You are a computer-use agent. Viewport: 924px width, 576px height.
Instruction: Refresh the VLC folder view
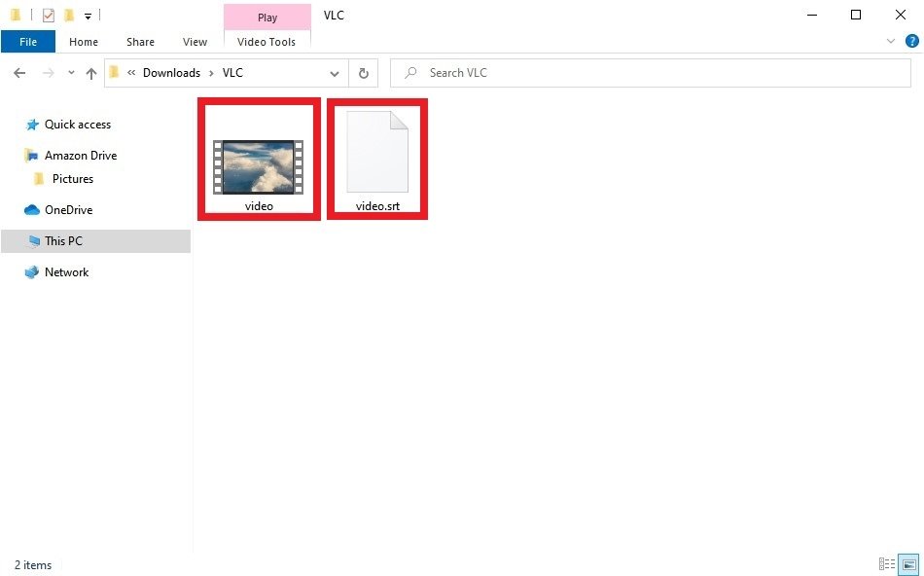pos(364,73)
